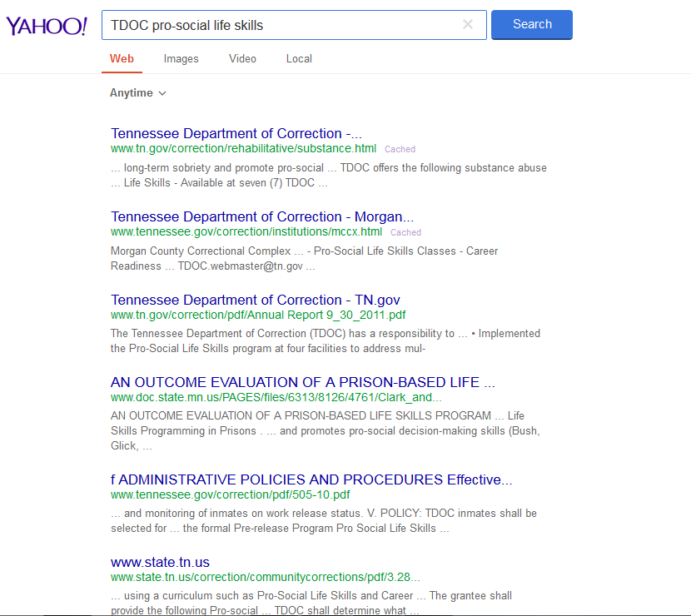Open Administrative Policies and Procedures result

311,479
